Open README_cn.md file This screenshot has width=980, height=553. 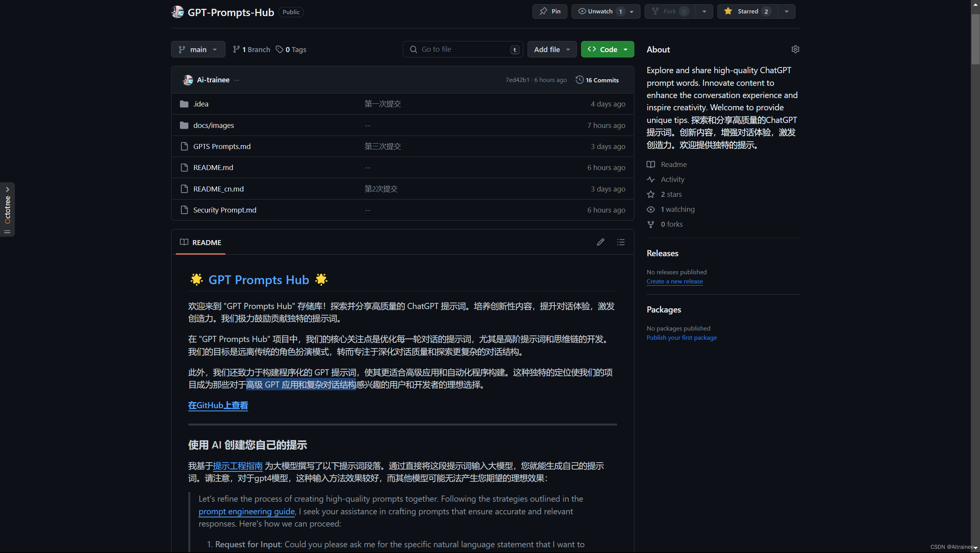219,189
